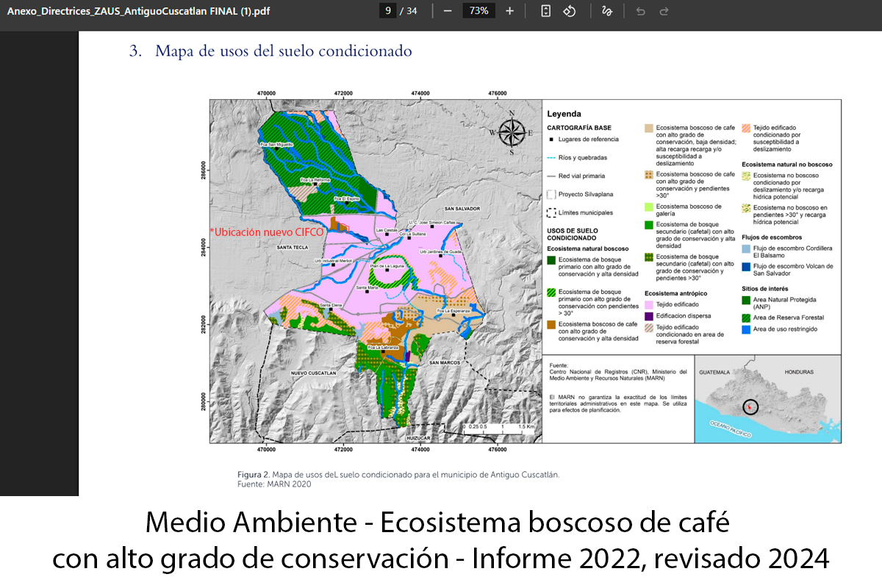The width and height of the screenshot is (882, 588).
Task: Click the 'CARTOGRAFÍA BASE' legend heading
Action: tap(580, 128)
